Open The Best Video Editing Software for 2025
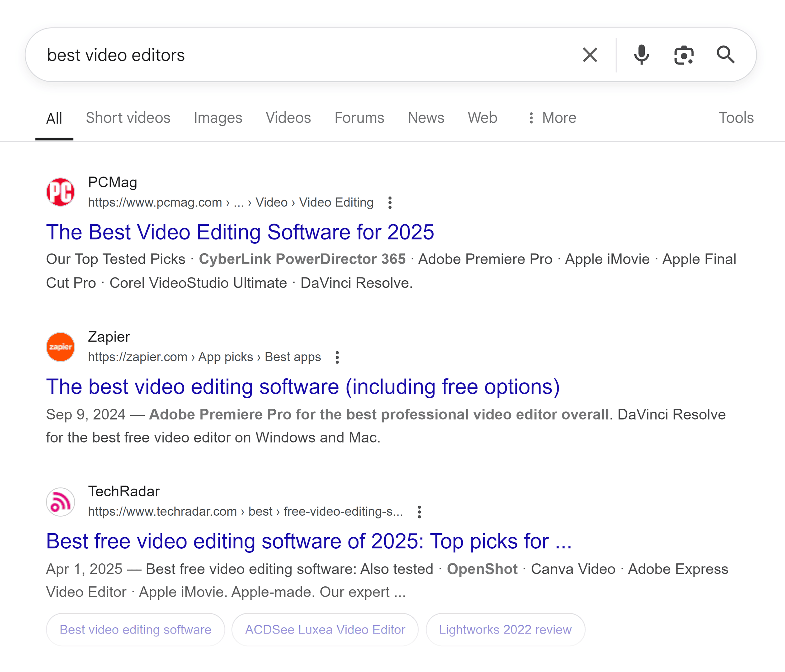Screen dimensions: 785x672 pyautogui.click(x=240, y=232)
